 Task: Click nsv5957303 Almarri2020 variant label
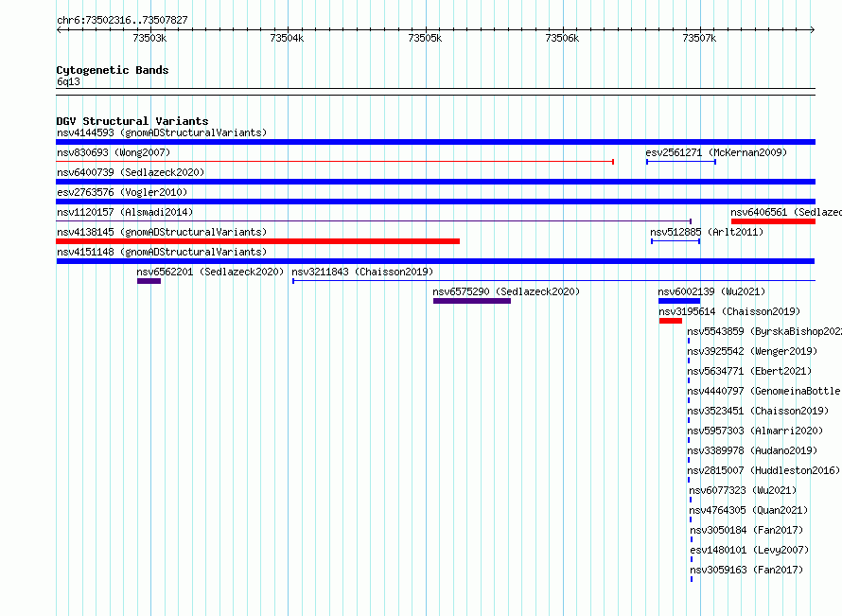click(x=756, y=431)
